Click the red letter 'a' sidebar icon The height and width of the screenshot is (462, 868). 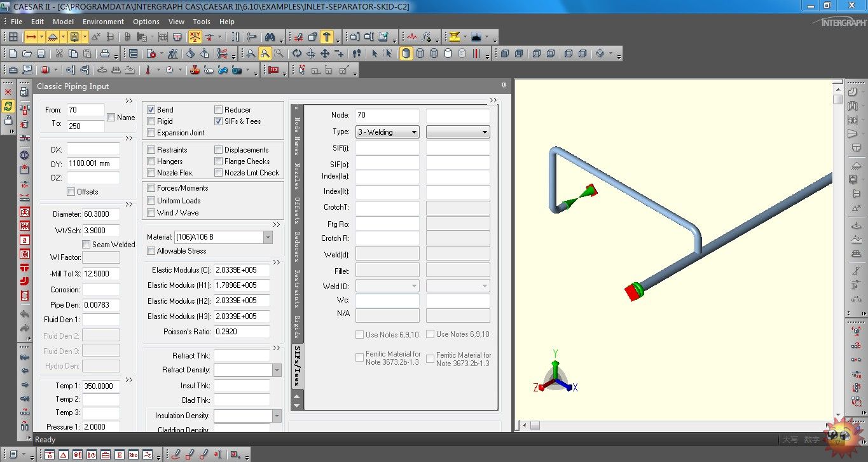(25, 240)
